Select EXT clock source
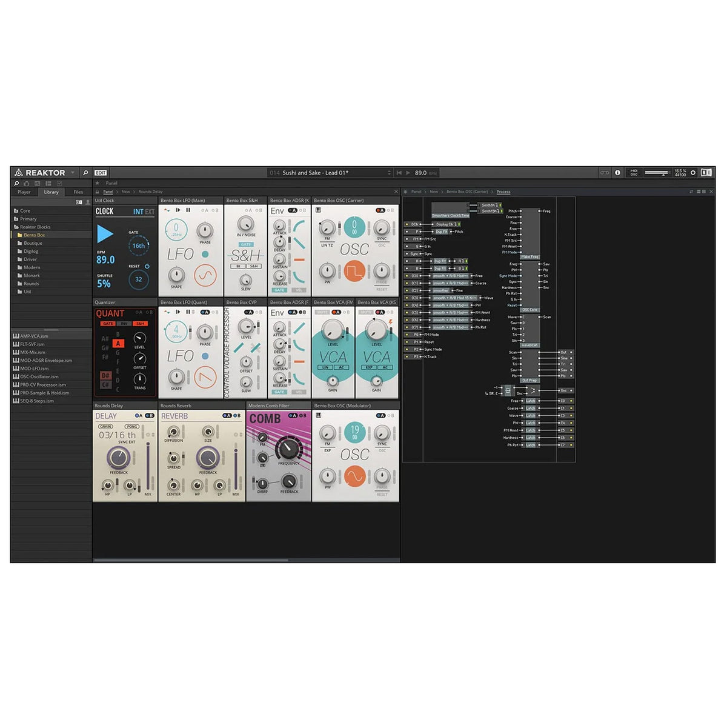727x728 pixels. click(x=150, y=212)
